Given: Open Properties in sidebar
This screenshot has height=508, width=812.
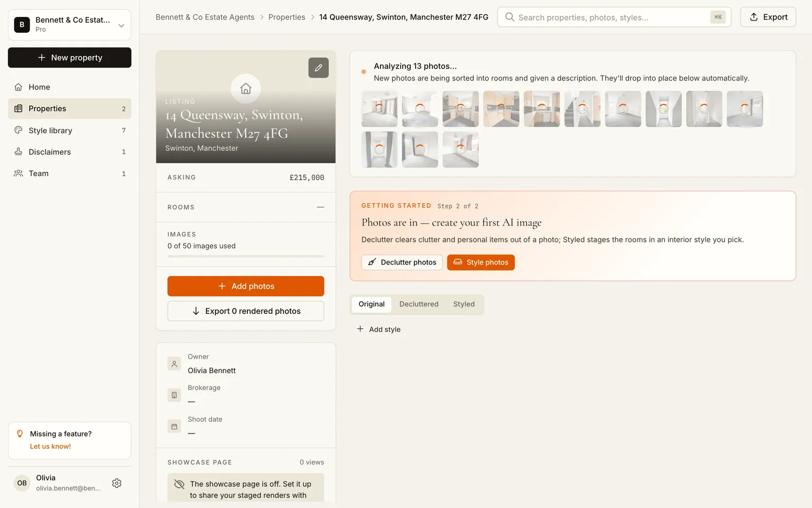Looking at the screenshot, I should click(x=69, y=108).
